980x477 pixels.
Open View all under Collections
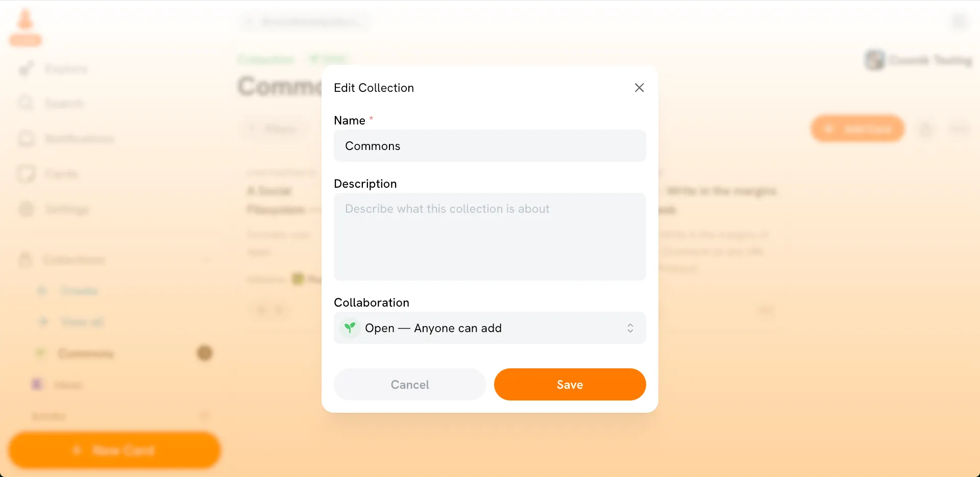[x=82, y=322]
